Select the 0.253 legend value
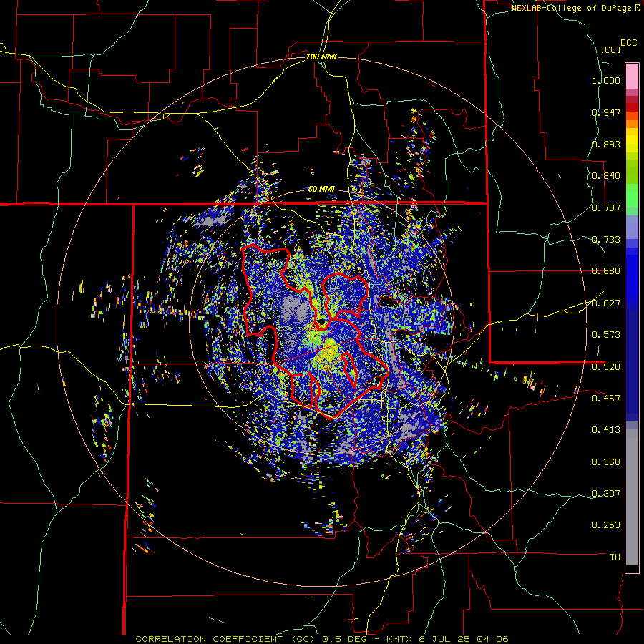The height and width of the screenshot is (644, 644). [x=606, y=525]
